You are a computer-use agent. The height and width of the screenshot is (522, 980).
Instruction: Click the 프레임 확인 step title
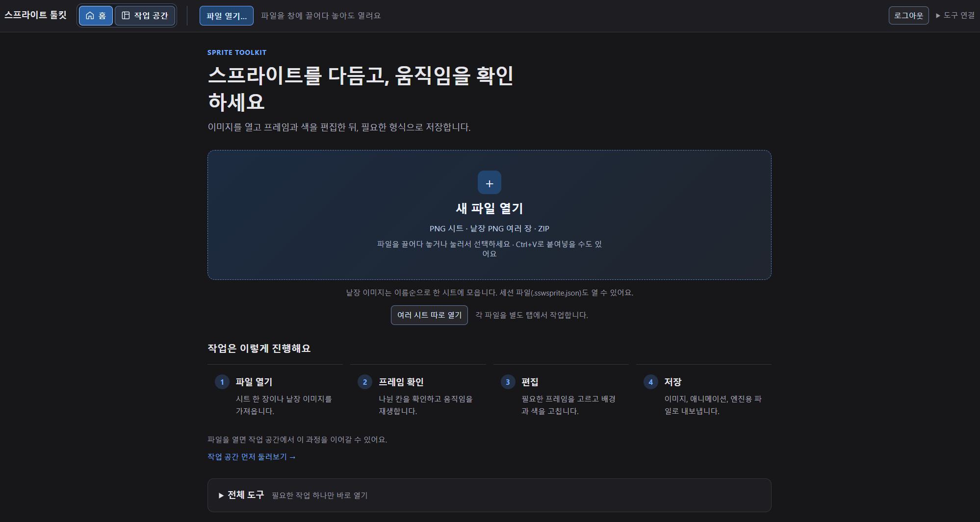point(401,382)
